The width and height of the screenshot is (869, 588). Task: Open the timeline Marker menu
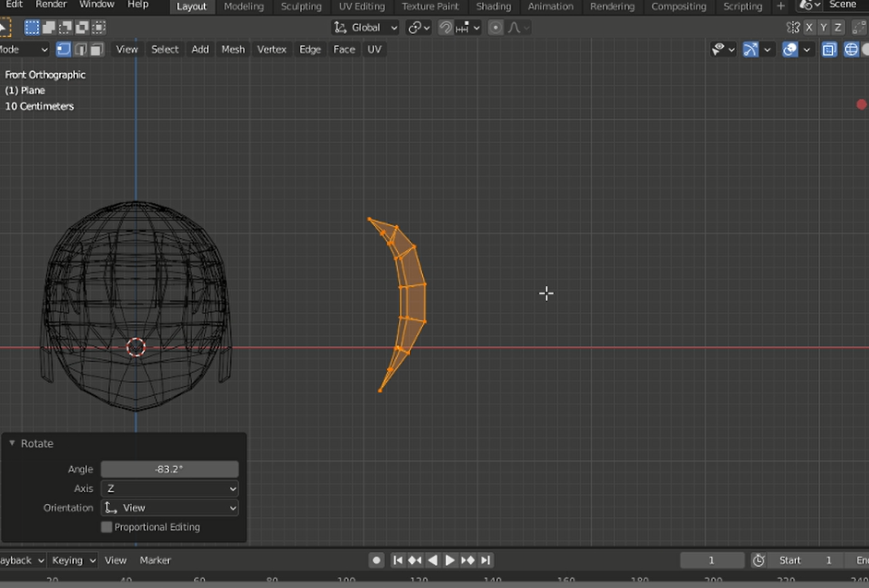[155, 560]
